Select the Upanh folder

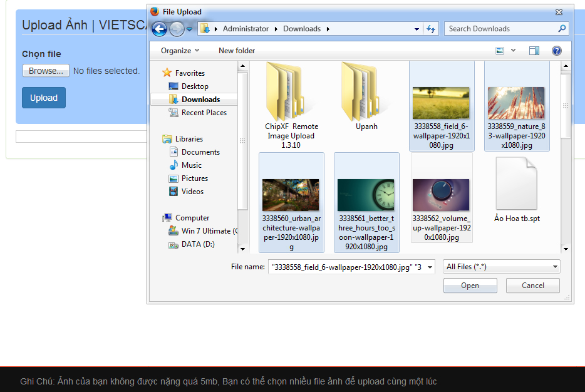click(366, 96)
